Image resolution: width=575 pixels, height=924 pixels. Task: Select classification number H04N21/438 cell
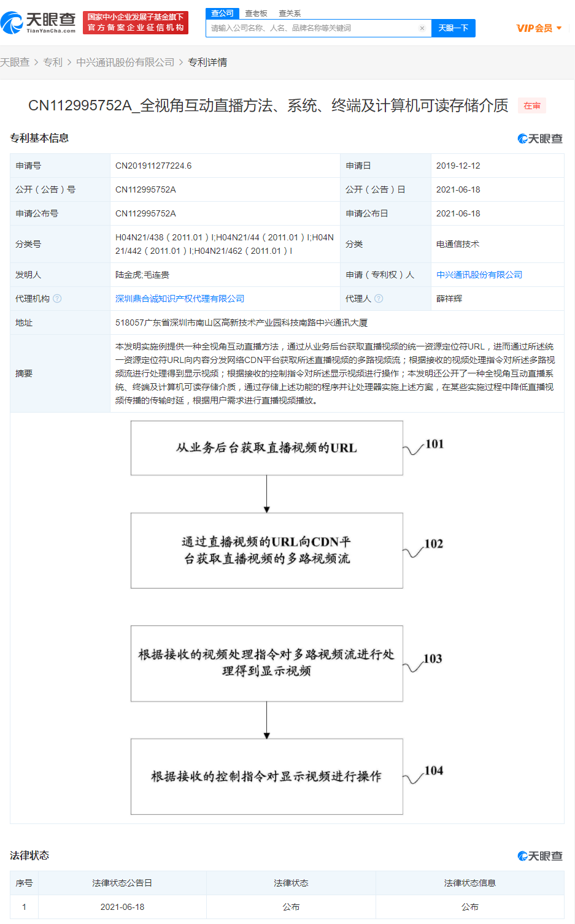coord(225,244)
